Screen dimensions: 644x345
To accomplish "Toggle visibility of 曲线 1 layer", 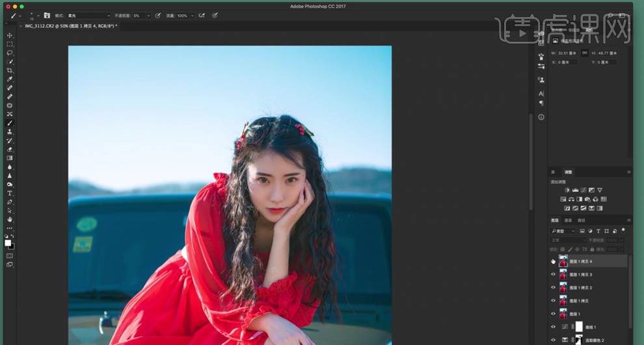I will coord(554,327).
